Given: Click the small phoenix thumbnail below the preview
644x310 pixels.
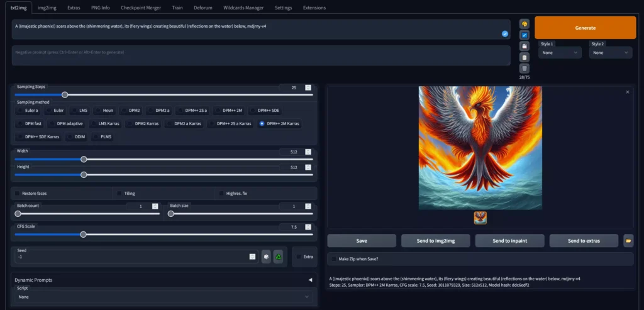Looking at the screenshot, I should [480, 218].
